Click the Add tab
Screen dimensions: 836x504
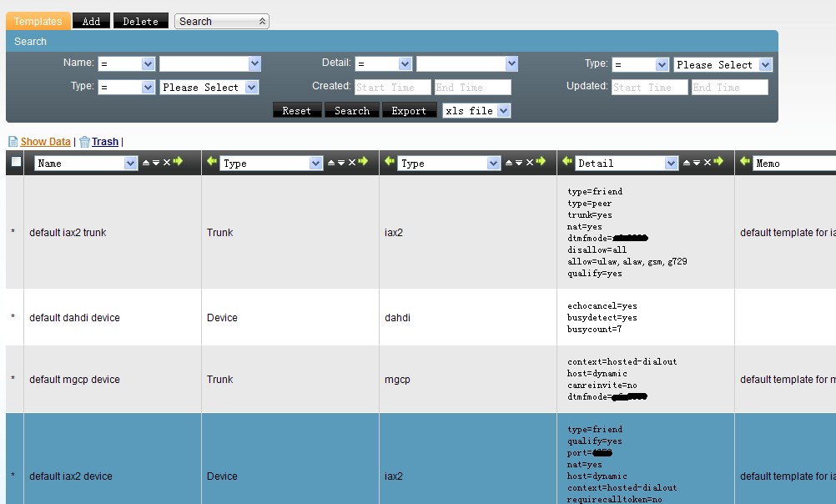pos(91,21)
